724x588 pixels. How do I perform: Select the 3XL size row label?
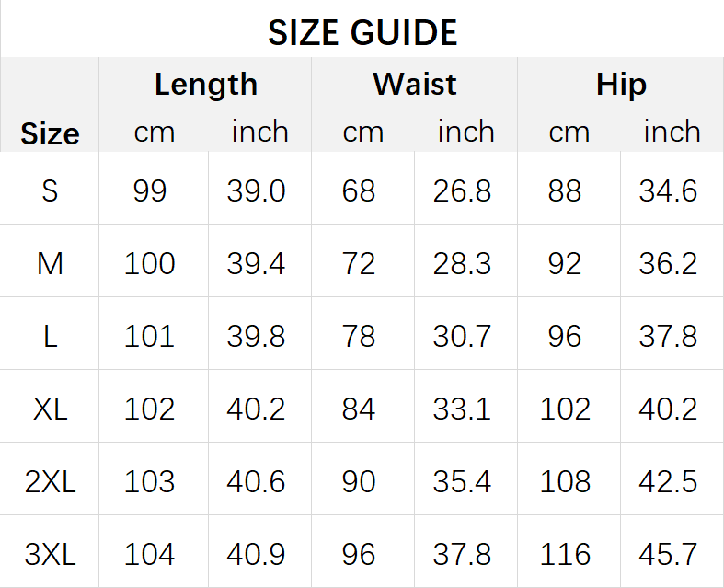pos(50,554)
